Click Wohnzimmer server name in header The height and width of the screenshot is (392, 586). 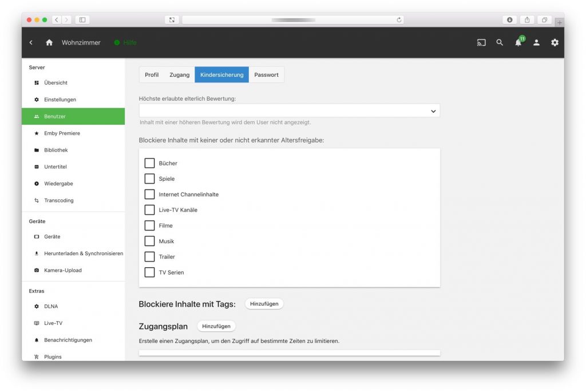81,42
